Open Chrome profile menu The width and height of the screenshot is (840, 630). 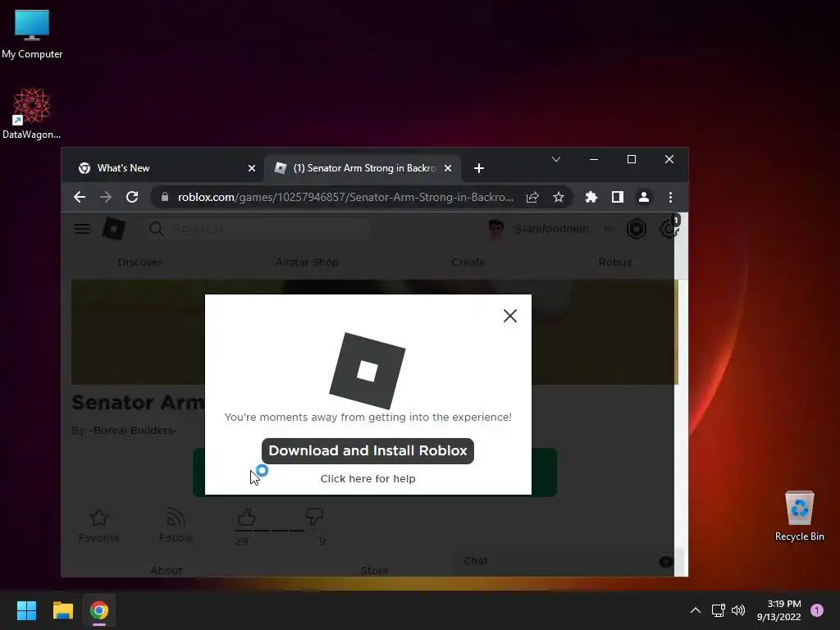(644, 197)
